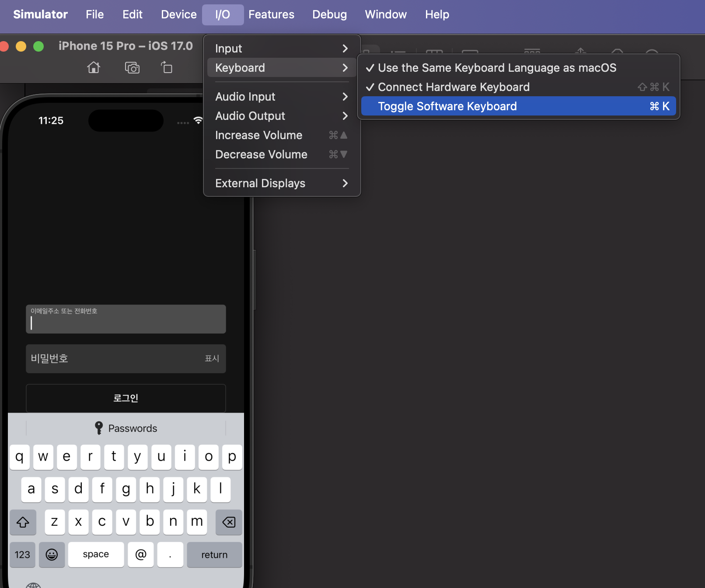Tap the w key

point(43,457)
